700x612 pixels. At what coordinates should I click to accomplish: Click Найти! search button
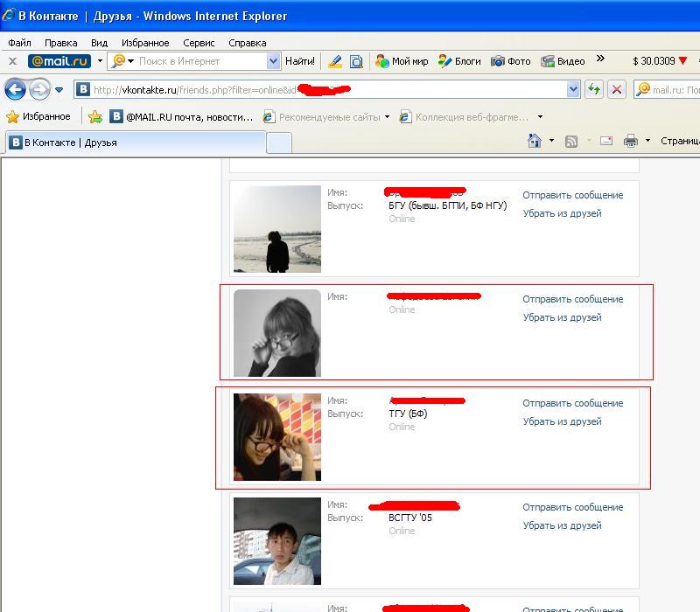point(300,61)
